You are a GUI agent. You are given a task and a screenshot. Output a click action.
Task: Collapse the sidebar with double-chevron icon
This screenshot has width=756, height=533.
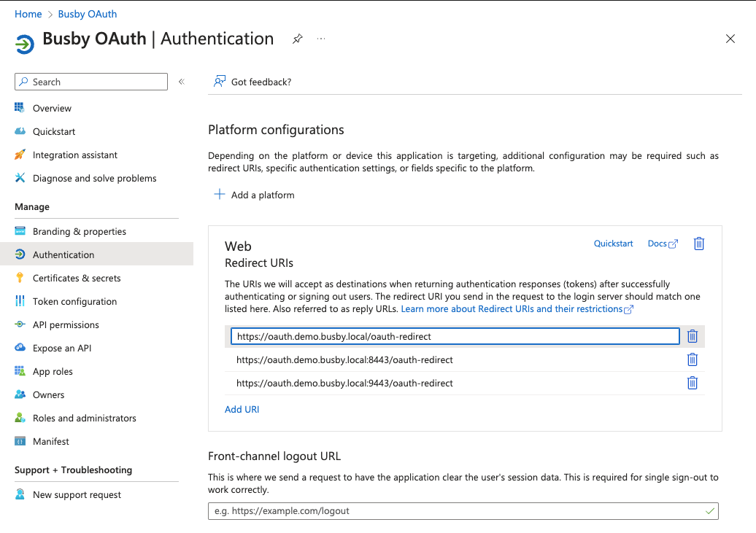click(182, 82)
